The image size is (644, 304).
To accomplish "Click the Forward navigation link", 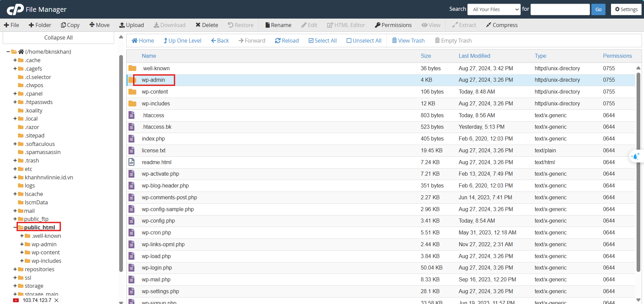I will click(x=252, y=41).
